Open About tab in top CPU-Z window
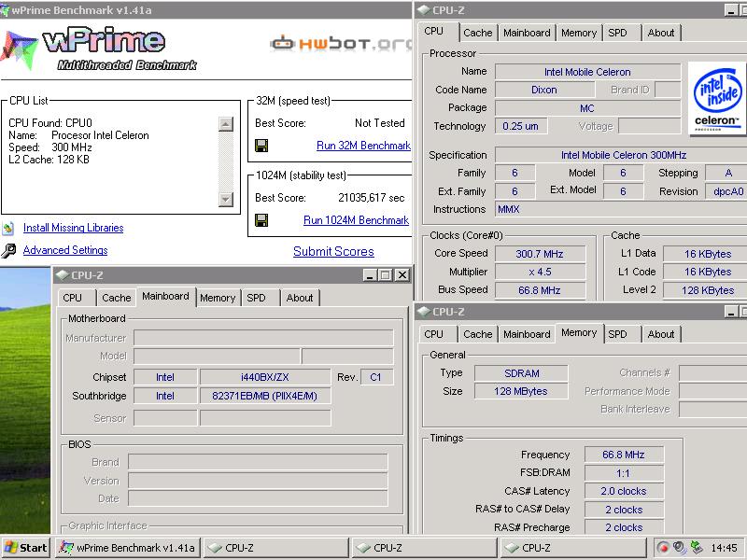Image resolution: width=747 pixels, height=560 pixels. [661, 33]
